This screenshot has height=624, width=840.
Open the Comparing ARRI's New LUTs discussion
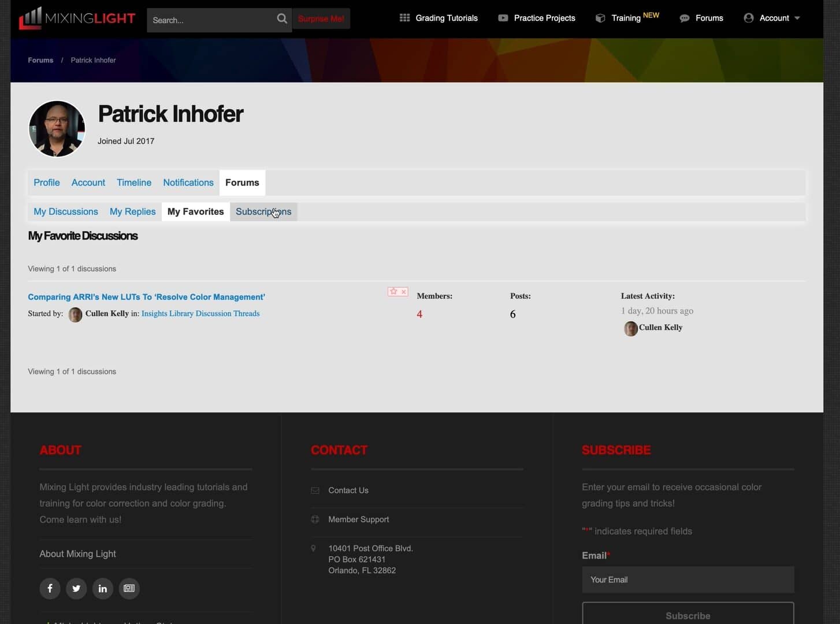(147, 297)
